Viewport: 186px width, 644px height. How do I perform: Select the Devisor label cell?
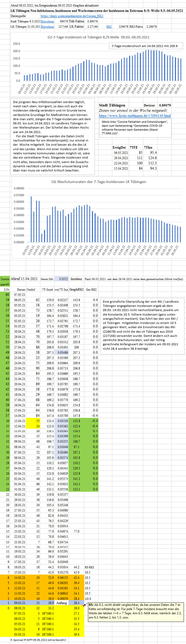tap(149, 105)
